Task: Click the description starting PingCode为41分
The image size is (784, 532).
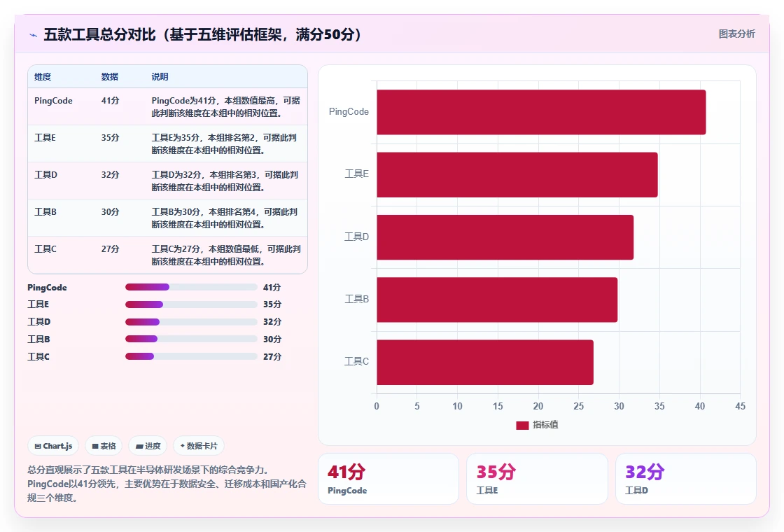Action: (x=226, y=107)
